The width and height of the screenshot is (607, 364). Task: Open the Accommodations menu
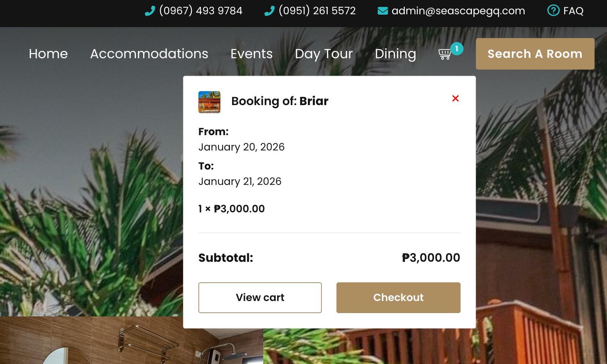point(149,54)
